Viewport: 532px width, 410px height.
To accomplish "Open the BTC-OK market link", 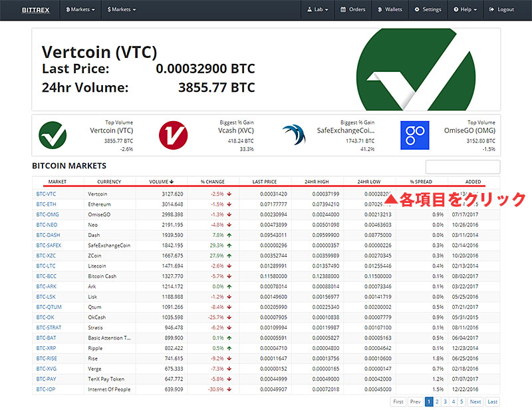I will pyautogui.click(x=45, y=317).
